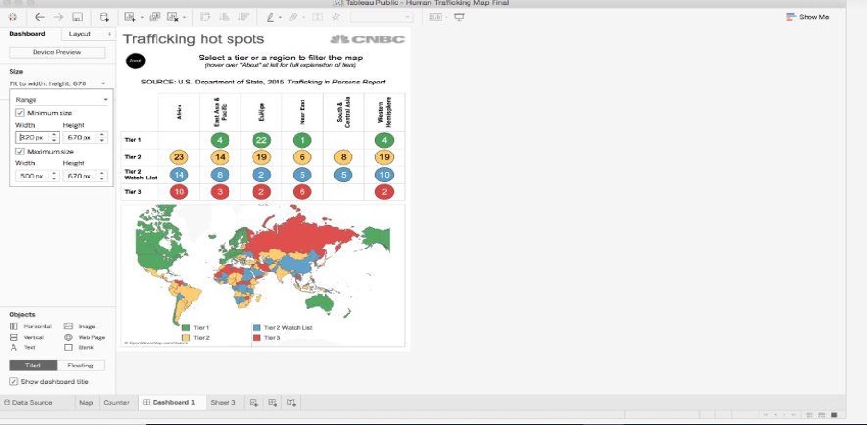Open the Fit to width size dropdown

57,83
